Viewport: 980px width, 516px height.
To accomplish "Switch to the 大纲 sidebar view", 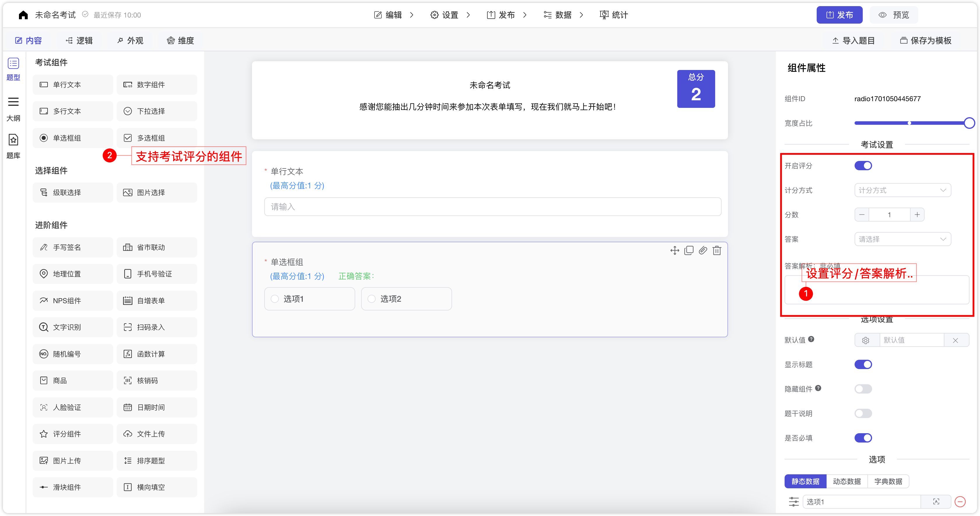I will (x=13, y=108).
